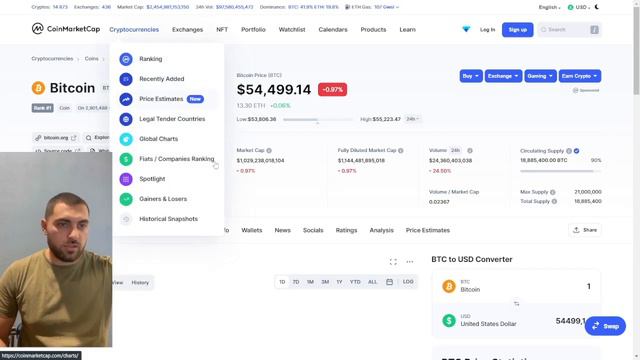The image size is (640, 360).
Task: Click the Max Supply info icon
Action: [x=553, y=192]
